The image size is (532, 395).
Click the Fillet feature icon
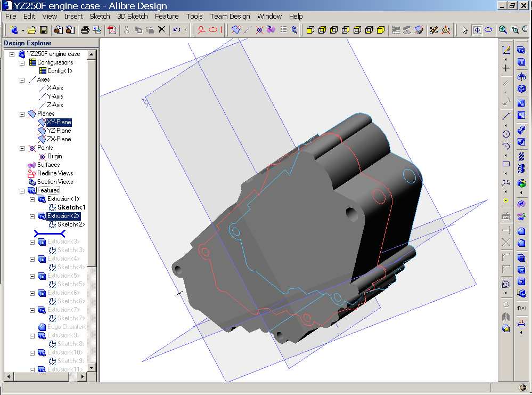(521, 232)
